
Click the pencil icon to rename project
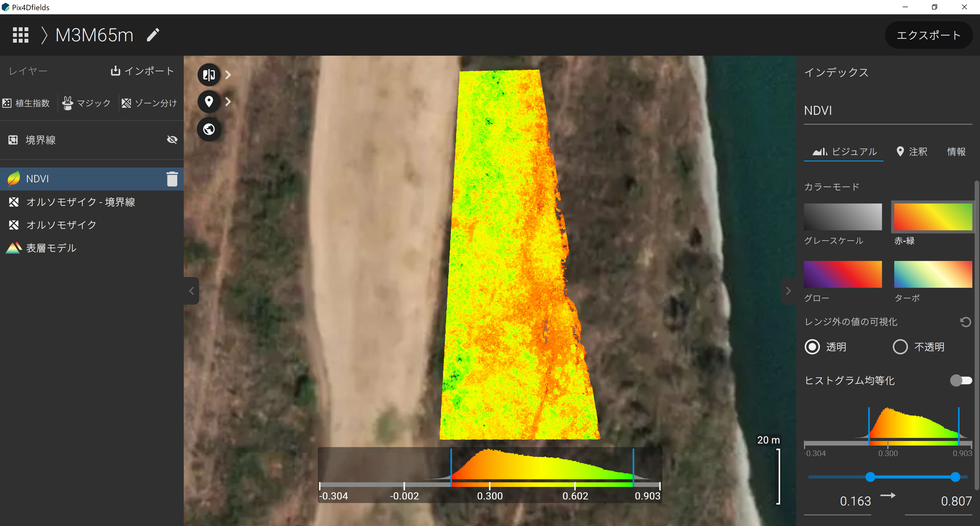pyautogui.click(x=153, y=35)
